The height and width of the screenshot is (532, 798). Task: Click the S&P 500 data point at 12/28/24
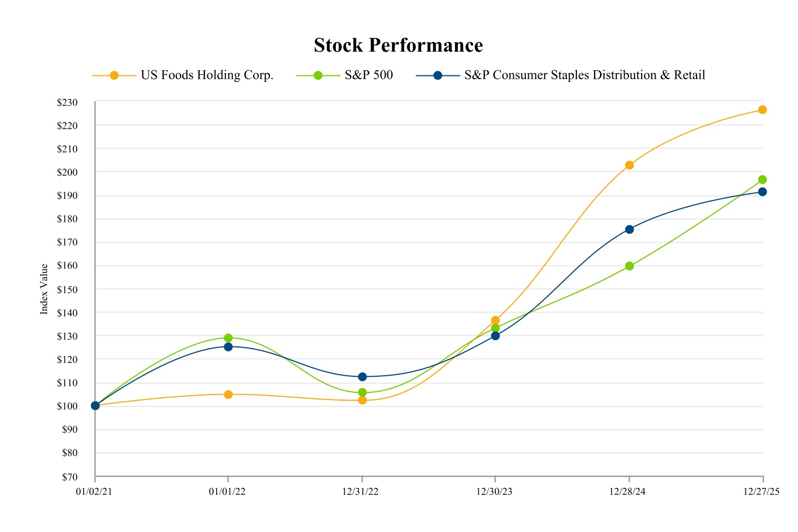click(x=630, y=266)
